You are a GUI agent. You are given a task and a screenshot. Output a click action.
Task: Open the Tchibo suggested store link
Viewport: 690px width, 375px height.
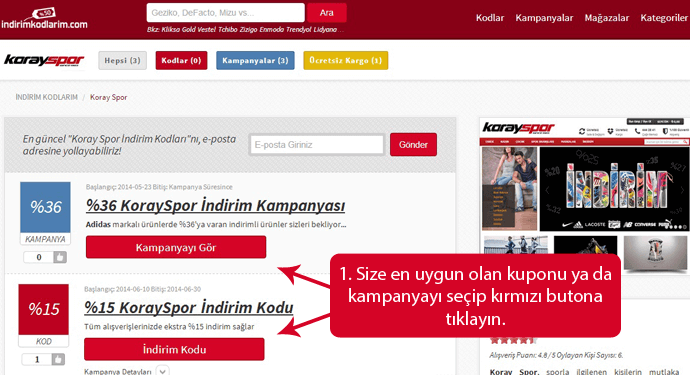[228, 29]
